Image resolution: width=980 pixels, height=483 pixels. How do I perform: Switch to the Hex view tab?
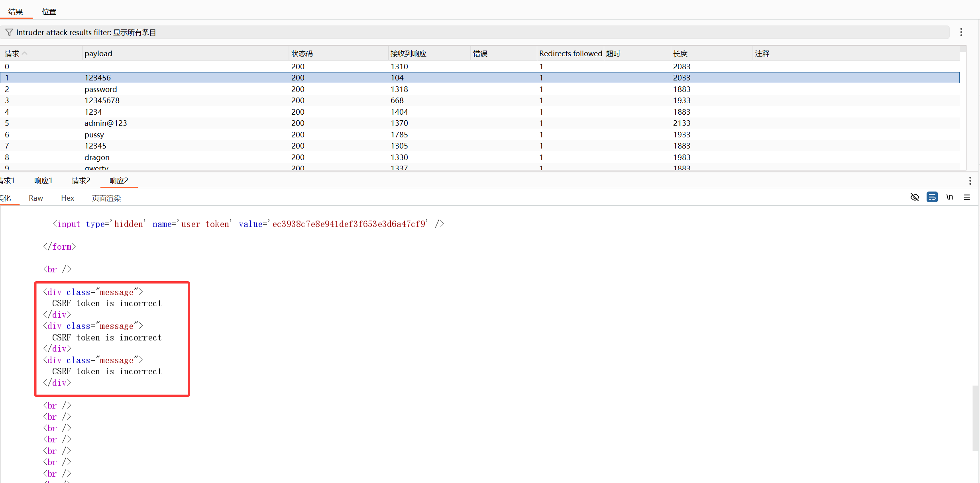(x=68, y=198)
